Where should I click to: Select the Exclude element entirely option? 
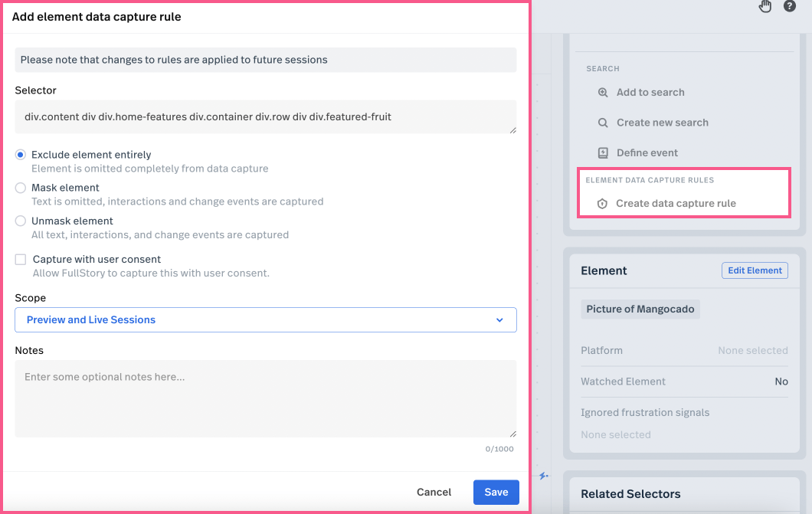[21, 155]
